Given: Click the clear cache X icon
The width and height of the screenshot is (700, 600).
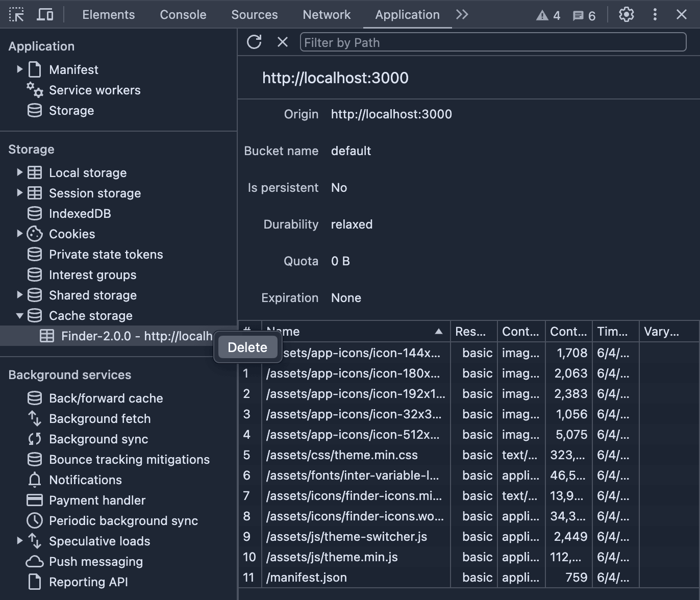Looking at the screenshot, I should click(283, 42).
